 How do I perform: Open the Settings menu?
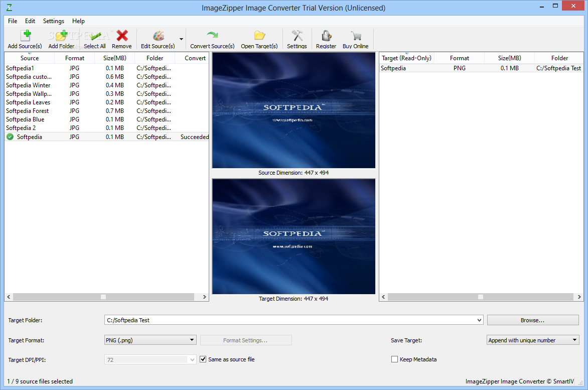point(54,21)
